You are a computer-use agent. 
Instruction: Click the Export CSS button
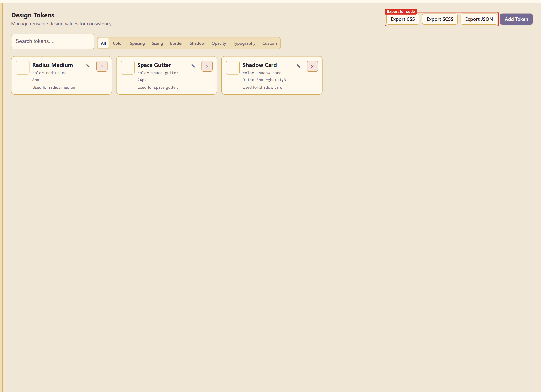403,19
